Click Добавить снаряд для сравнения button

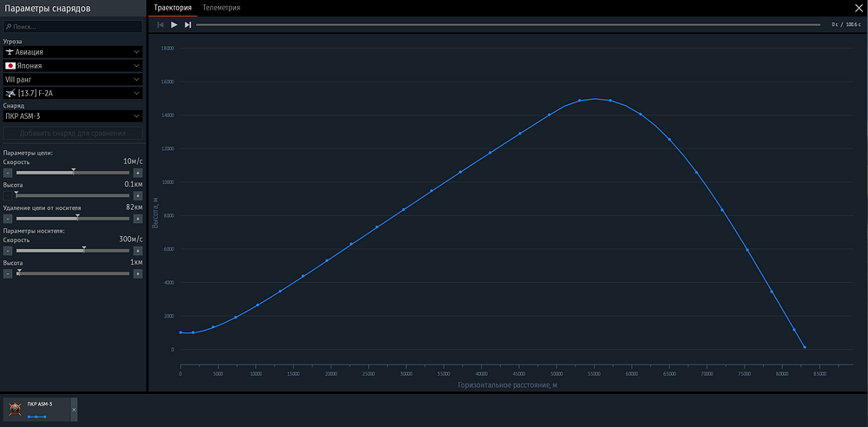point(73,134)
